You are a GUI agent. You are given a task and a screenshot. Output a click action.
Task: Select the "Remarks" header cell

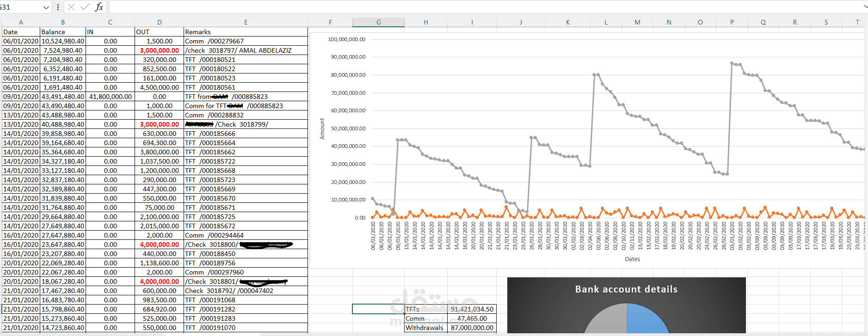click(246, 32)
